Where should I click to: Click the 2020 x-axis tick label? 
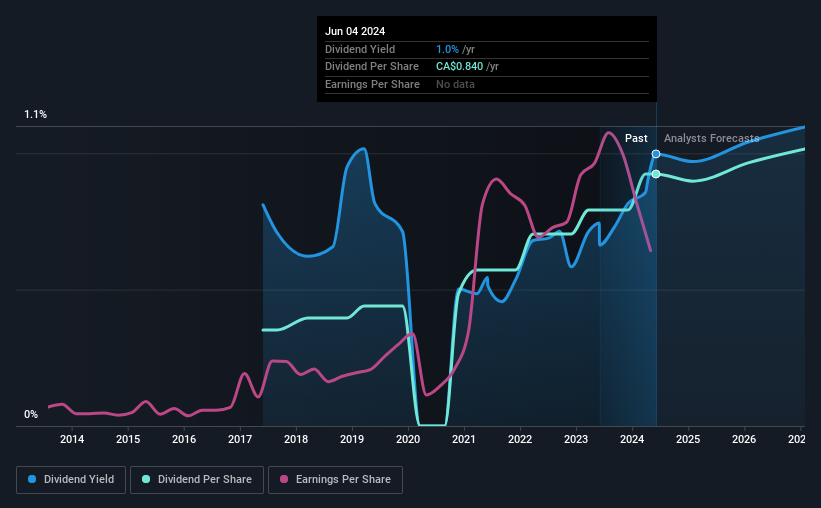tap(408, 439)
